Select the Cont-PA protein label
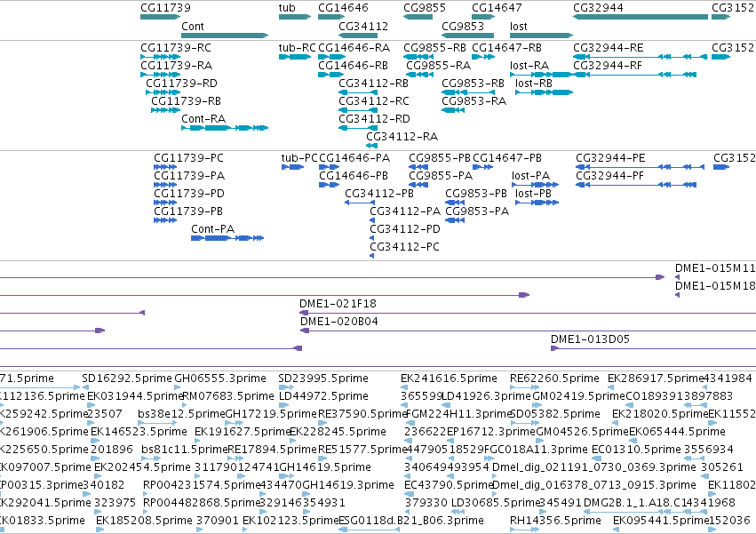 [212, 229]
